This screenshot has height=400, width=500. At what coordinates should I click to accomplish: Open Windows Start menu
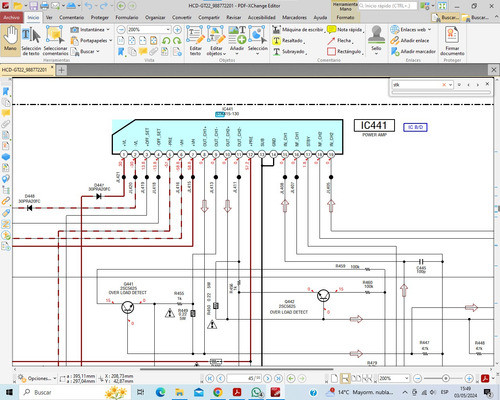(9, 392)
